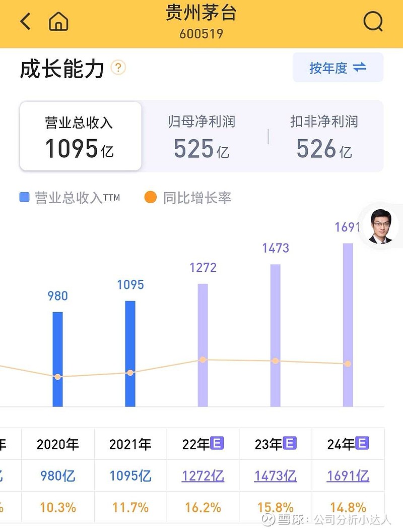This screenshot has width=403, height=532.
Task: Click the 15.8% growth rate cell
Action: (275, 508)
